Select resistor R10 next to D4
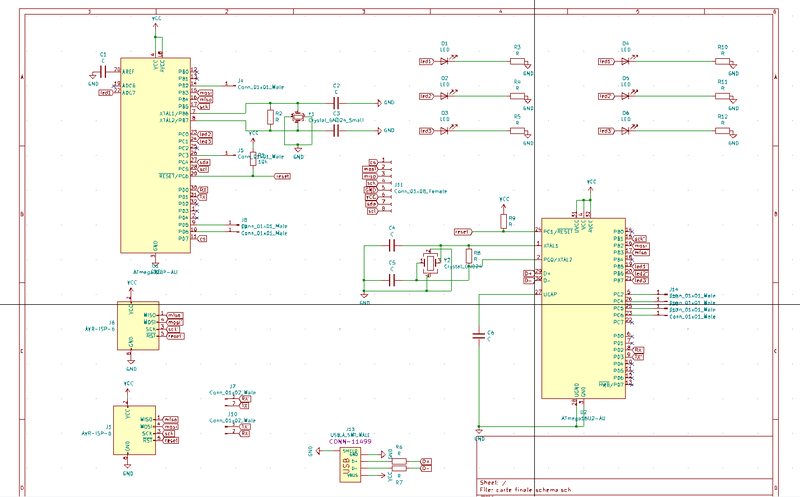 722,61
